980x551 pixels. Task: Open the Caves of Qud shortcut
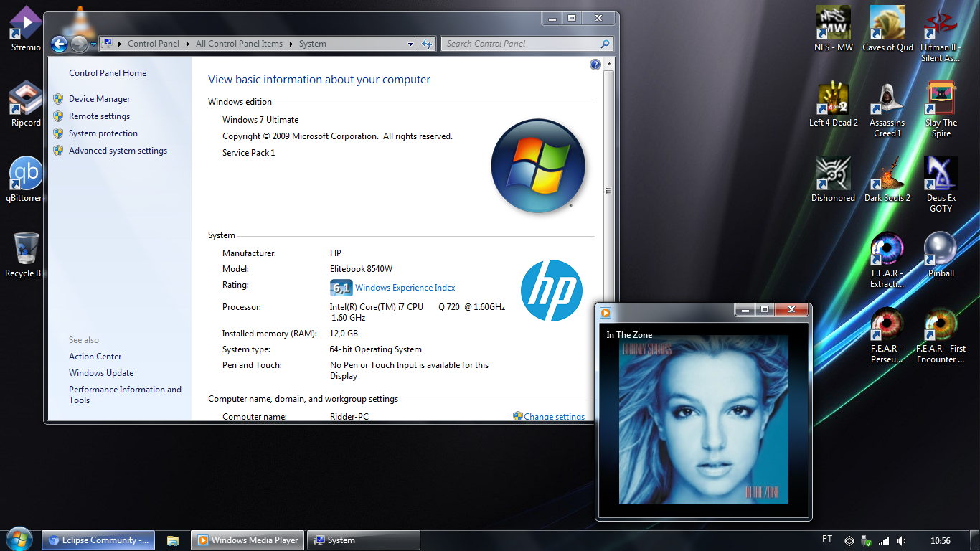[x=887, y=24]
